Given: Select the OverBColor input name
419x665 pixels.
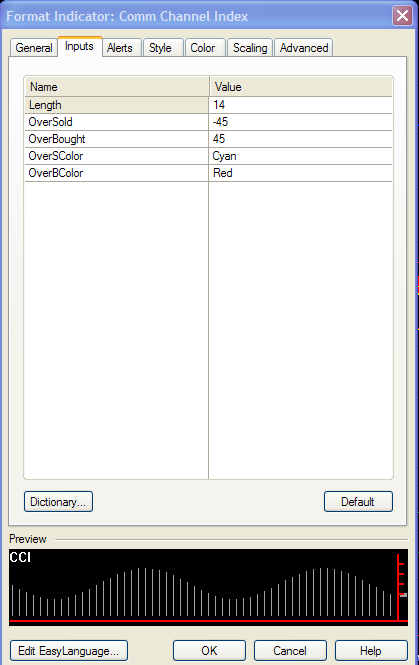Looking at the screenshot, I should tap(117, 173).
